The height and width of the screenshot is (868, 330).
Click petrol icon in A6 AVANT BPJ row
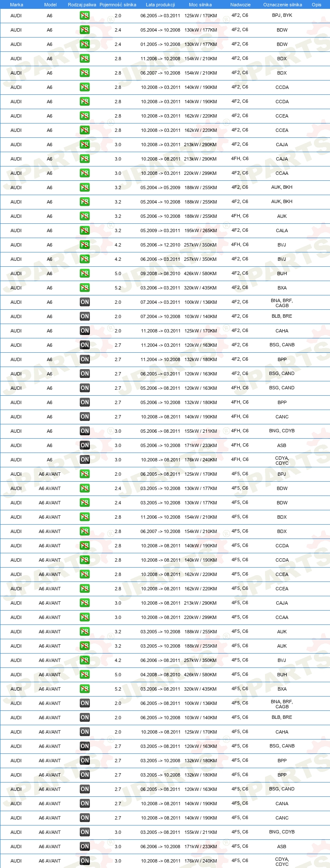point(84,474)
